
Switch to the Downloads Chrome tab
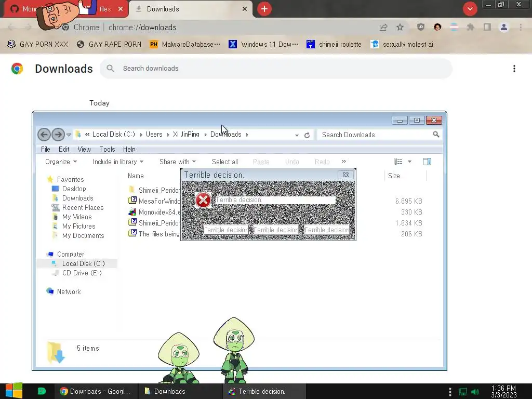[x=191, y=9]
